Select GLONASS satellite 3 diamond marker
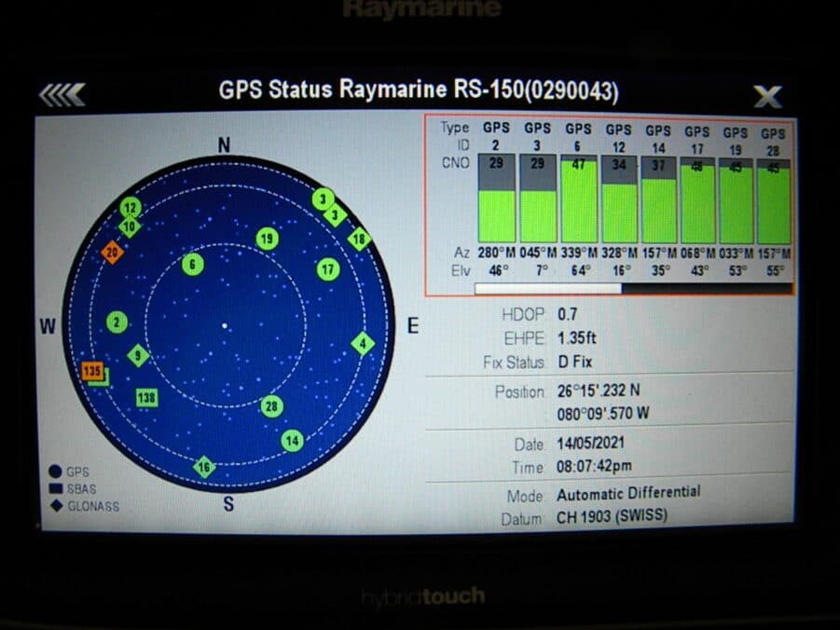840x630 pixels. (336, 215)
